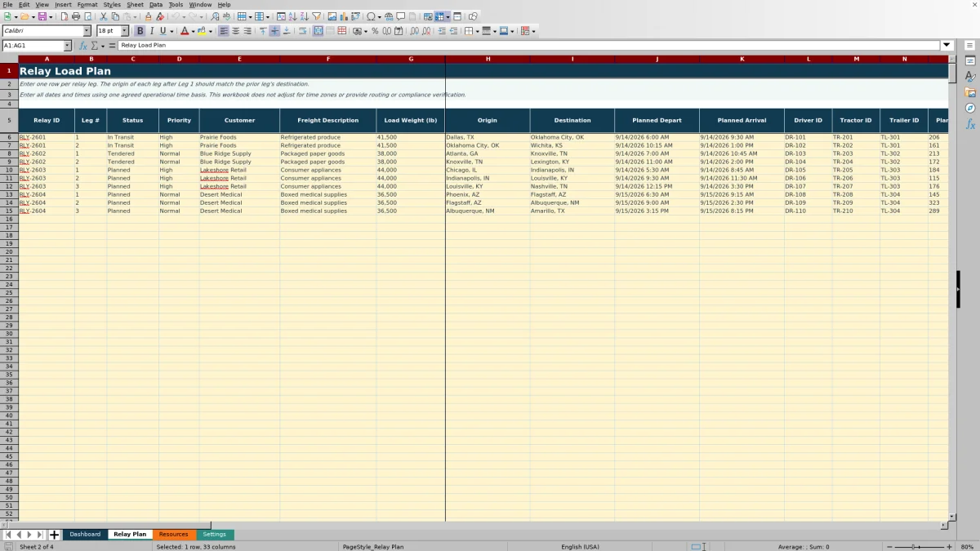The width and height of the screenshot is (980, 551).
Task: Click the Insert Special Character omega icon
Action: [x=371, y=16]
